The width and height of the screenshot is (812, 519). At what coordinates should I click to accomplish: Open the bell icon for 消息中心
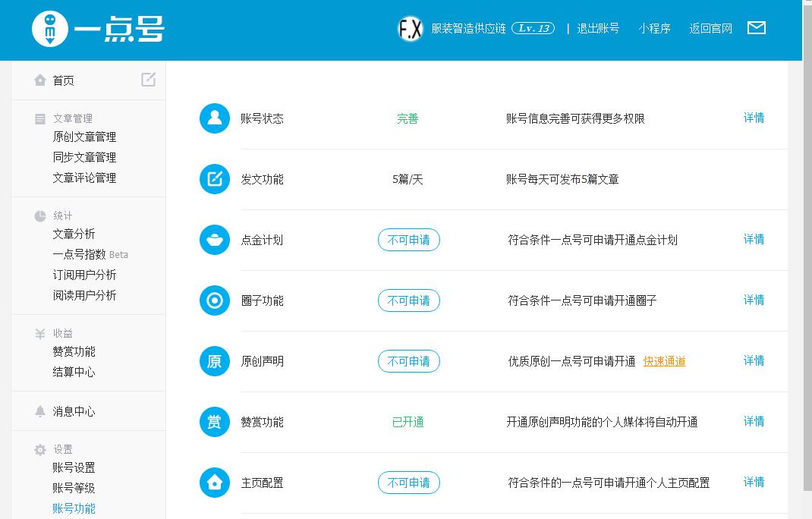(39, 411)
